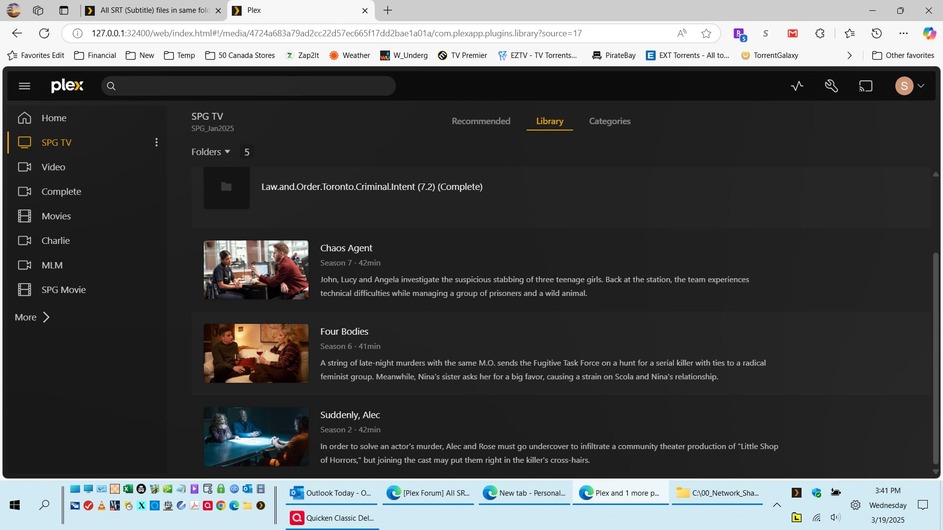Show more favorites bar chevron
The height and width of the screenshot is (530, 943).
(x=849, y=55)
